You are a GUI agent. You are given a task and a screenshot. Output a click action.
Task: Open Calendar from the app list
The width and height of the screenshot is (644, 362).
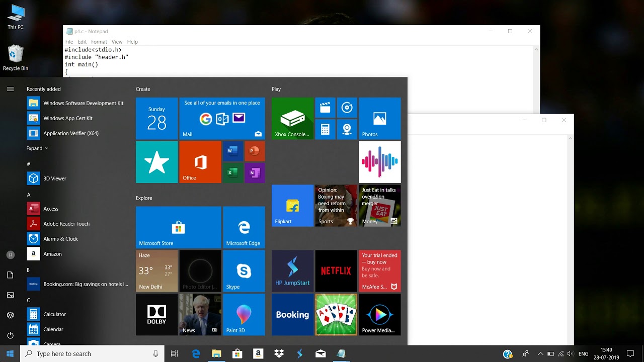pos(78,329)
